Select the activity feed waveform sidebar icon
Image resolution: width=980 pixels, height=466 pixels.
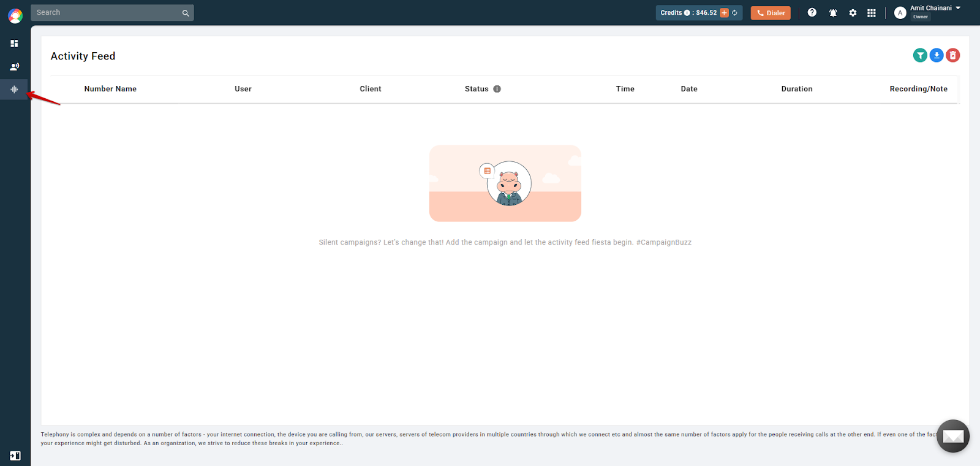14,90
